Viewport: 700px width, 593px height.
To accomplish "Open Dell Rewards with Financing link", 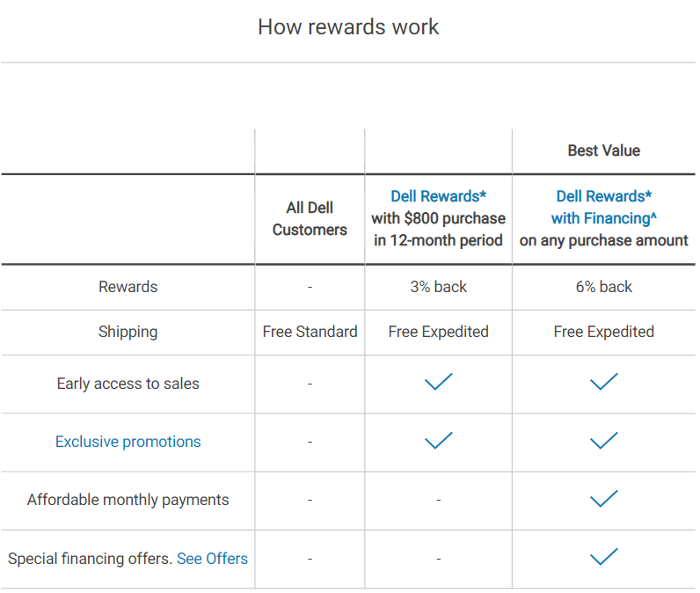I will 603,208.
